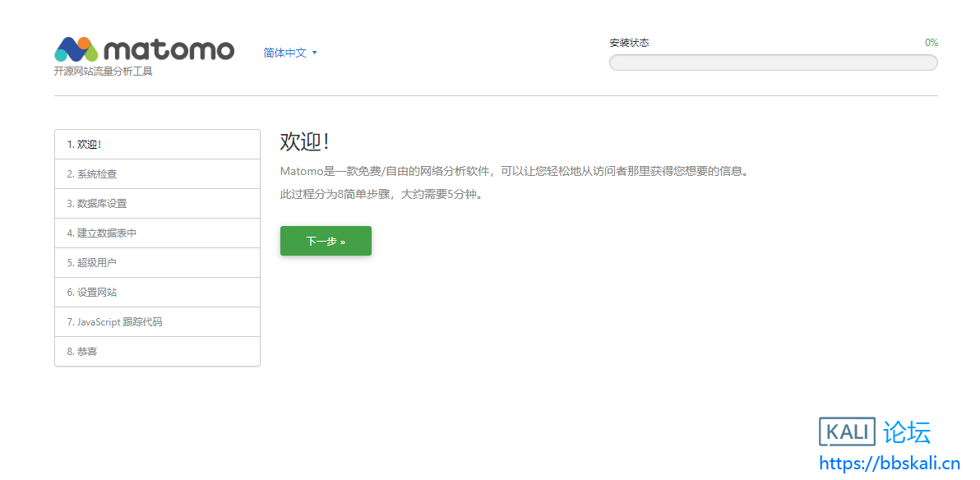Select step 6. 设置网站 in sidebar
The width and height of the screenshot is (980, 480).
click(x=158, y=292)
